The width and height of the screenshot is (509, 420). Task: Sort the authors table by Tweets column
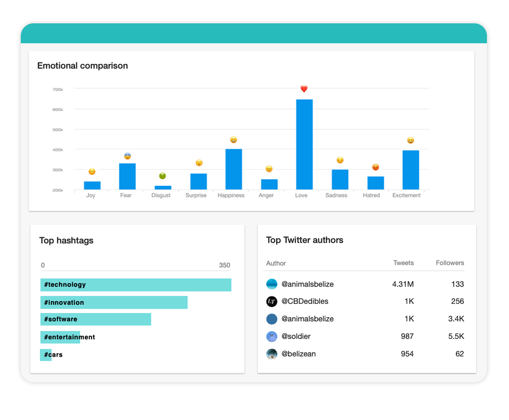403,263
